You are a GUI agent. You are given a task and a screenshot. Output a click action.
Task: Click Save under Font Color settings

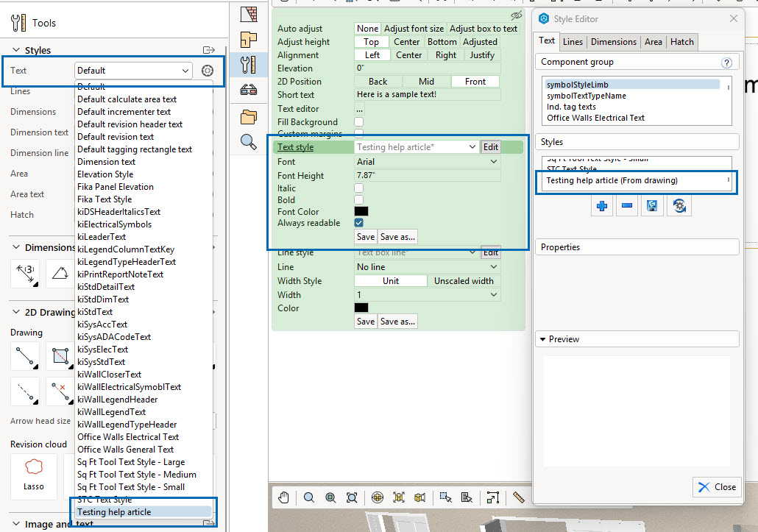[x=366, y=237]
